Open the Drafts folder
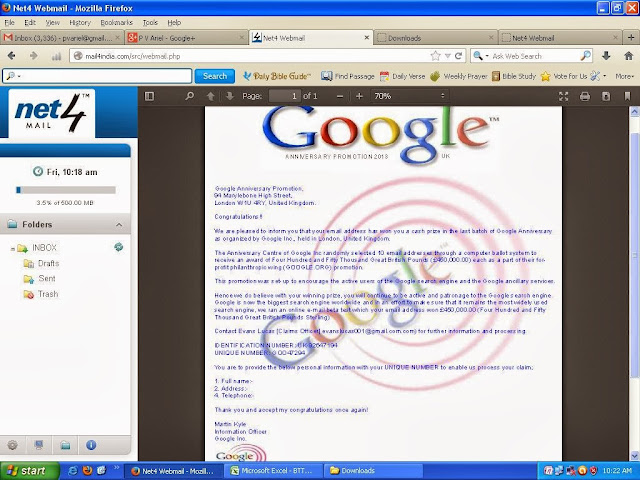The height and width of the screenshot is (480, 640). pos(48,263)
